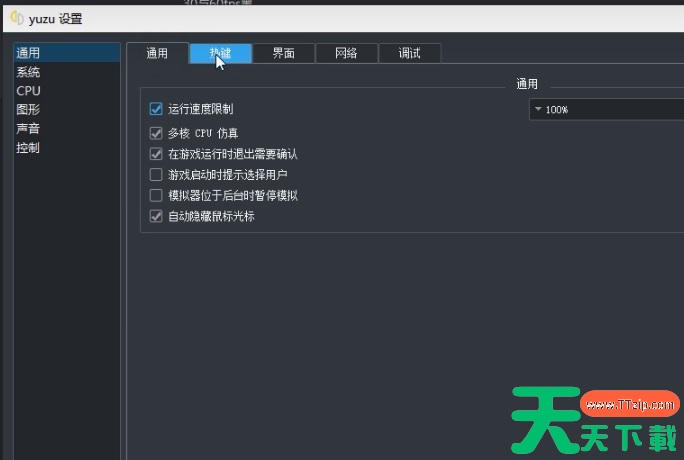Screen dimensions: 684x460
Task: Open 声音 settings in sidebar
Action: (x=28, y=129)
